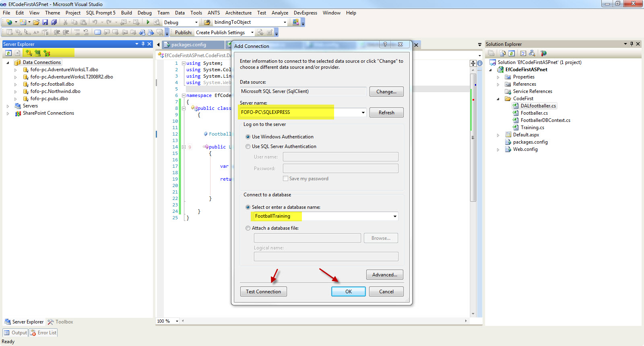Click the Uncomment selected lines icon
The width and height of the screenshot is (644, 346).
pos(86,32)
